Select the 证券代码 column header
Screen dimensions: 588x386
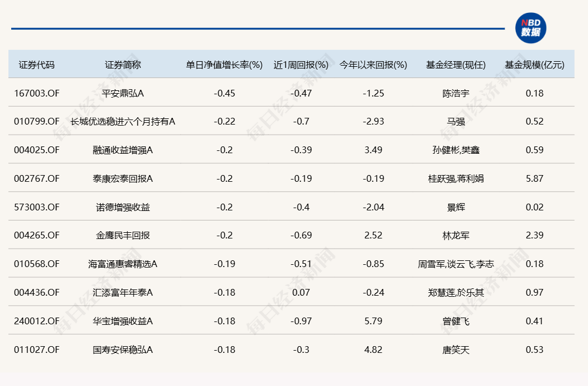coord(37,65)
